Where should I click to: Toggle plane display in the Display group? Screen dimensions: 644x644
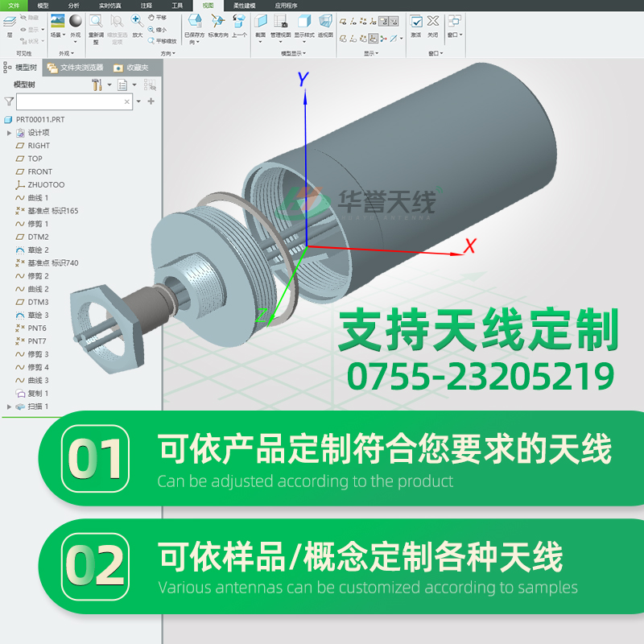point(343,22)
